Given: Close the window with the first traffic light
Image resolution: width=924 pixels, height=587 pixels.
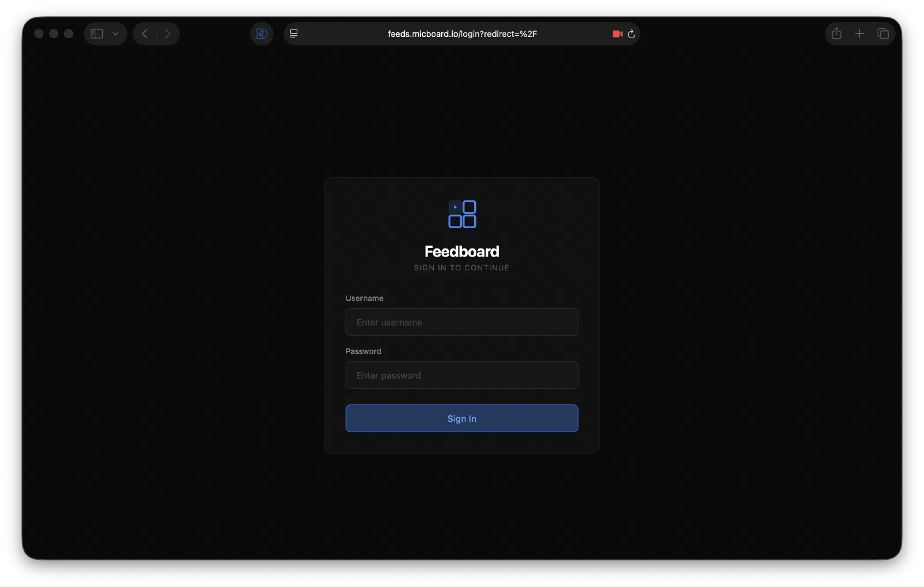Looking at the screenshot, I should pos(39,34).
